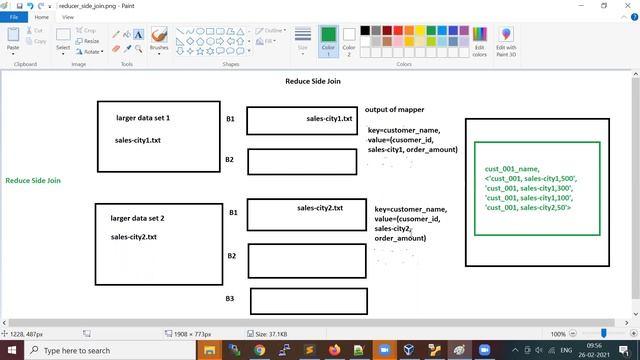Click the Paint Help question mark

click(x=634, y=17)
